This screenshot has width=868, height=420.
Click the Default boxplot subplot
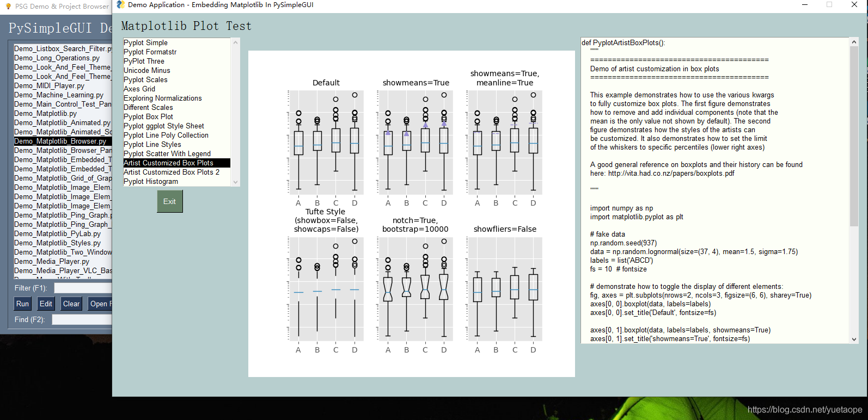[x=326, y=143]
